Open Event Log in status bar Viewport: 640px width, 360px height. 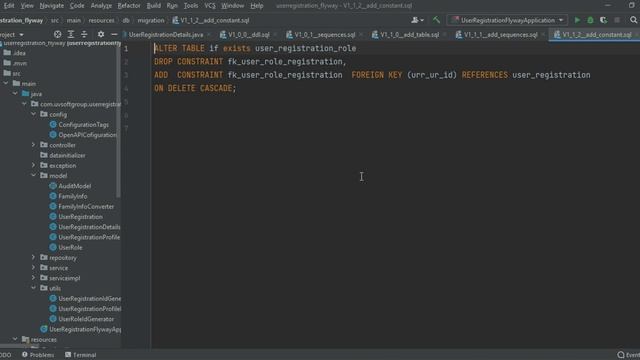tap(629, 355)
